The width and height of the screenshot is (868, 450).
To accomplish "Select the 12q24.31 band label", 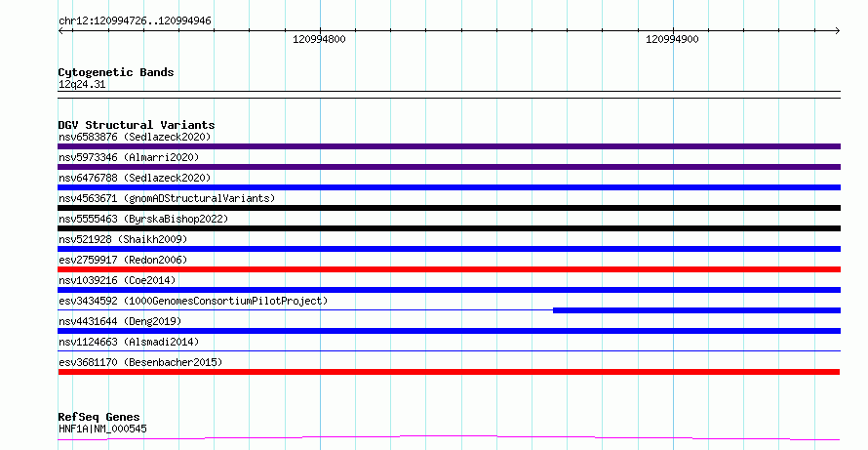I will (x=82, y=84).
